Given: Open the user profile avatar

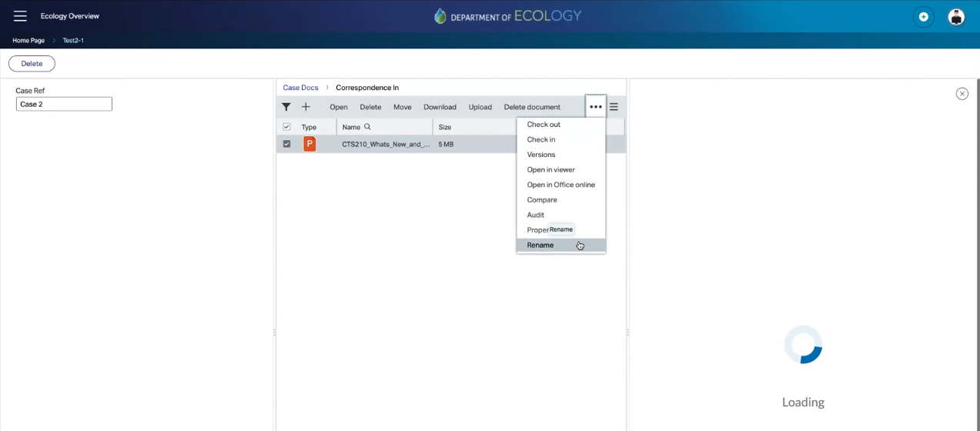Looking at the screenshot, I should coord(955,17).
